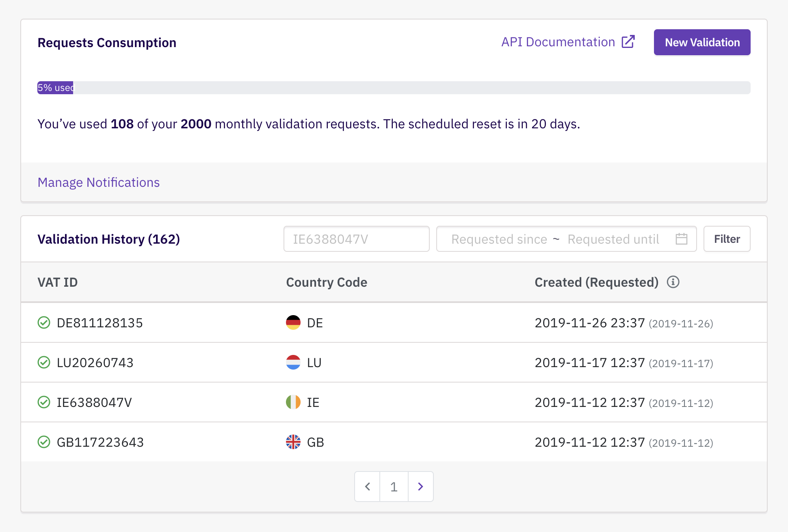The height and width of the screenshot is (532, 788).
Task: Click the Requested since date field
Action: [499, 239]
